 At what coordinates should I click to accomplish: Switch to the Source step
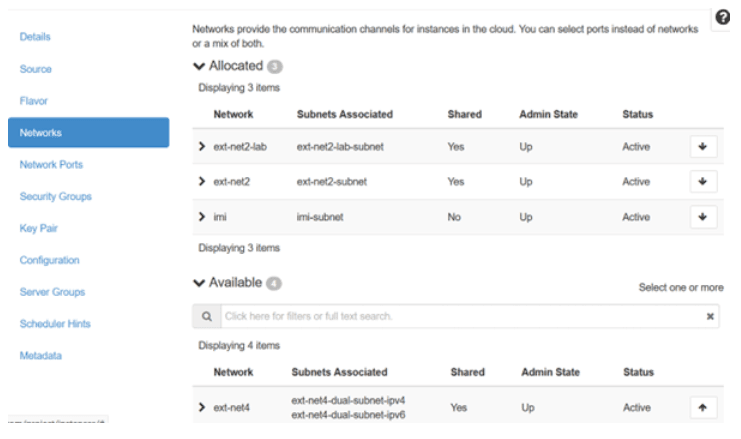[36, 69]
